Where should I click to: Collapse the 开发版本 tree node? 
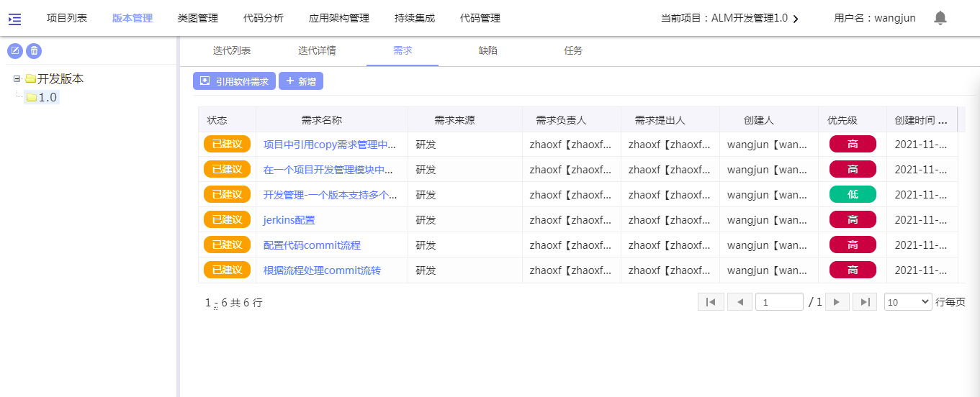(x=17, y=78)
